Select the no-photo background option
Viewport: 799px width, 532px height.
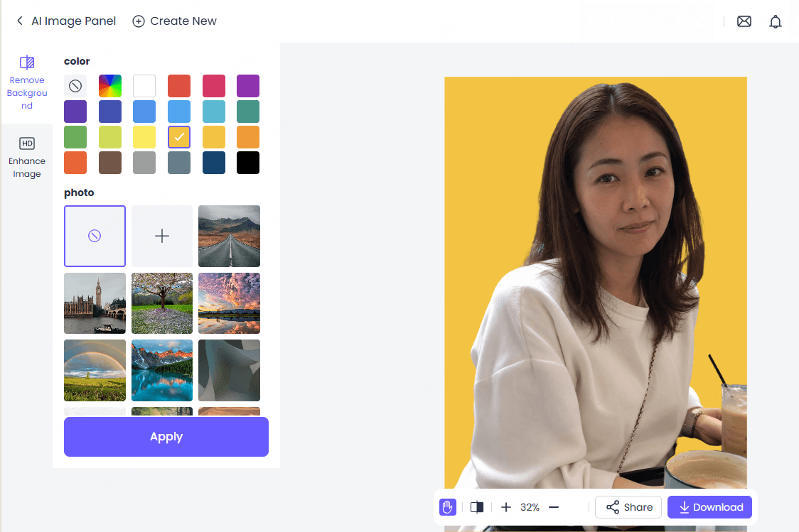coord(95,236)
